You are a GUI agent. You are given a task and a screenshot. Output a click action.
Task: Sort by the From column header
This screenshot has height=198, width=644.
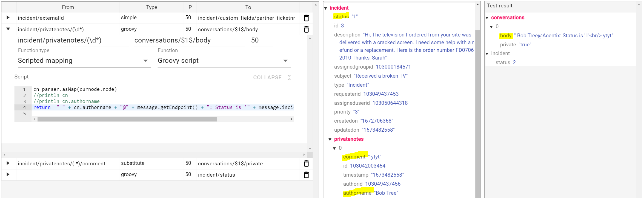(68, 7)
